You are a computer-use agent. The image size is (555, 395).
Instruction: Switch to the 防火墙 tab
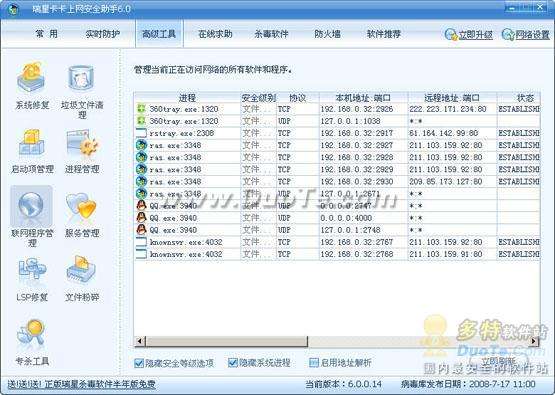[327, 34]
